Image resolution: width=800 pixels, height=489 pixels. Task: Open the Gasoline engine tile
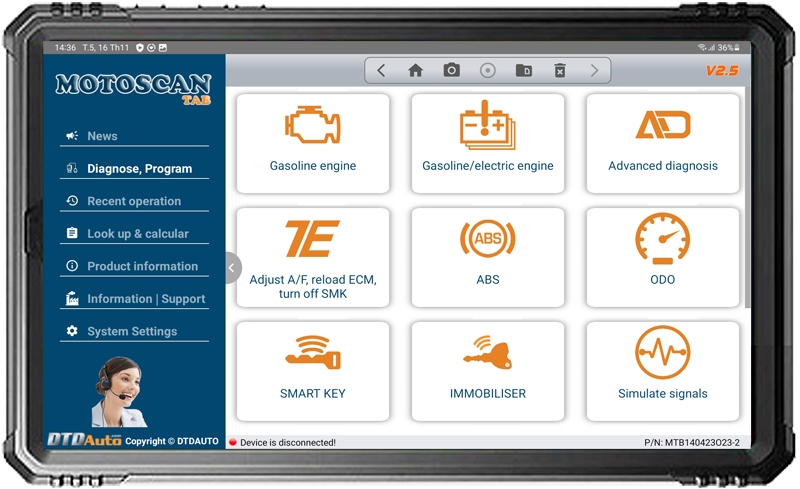(x=313, y=143)
